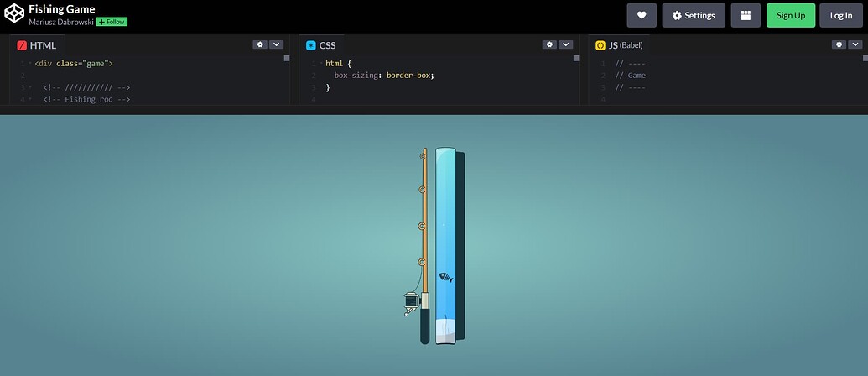
Task: Select the HTML editor tab
Action: [37, 45]
